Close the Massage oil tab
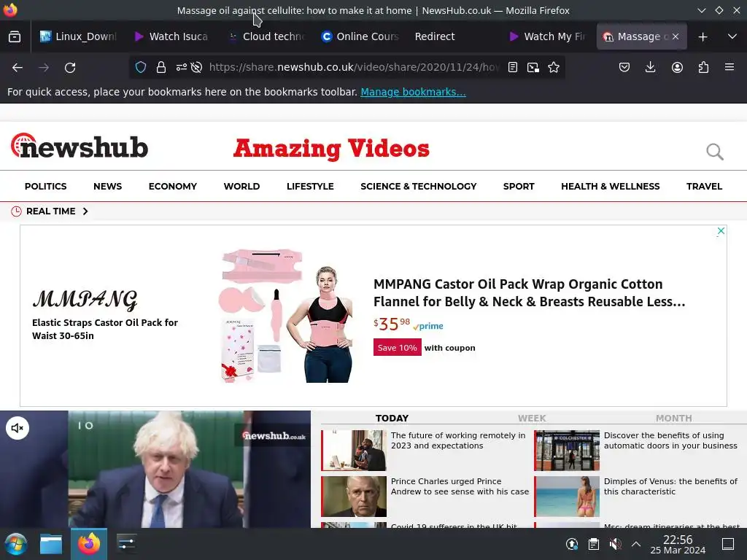Screen dimensions: 747x560 (676, 36)
